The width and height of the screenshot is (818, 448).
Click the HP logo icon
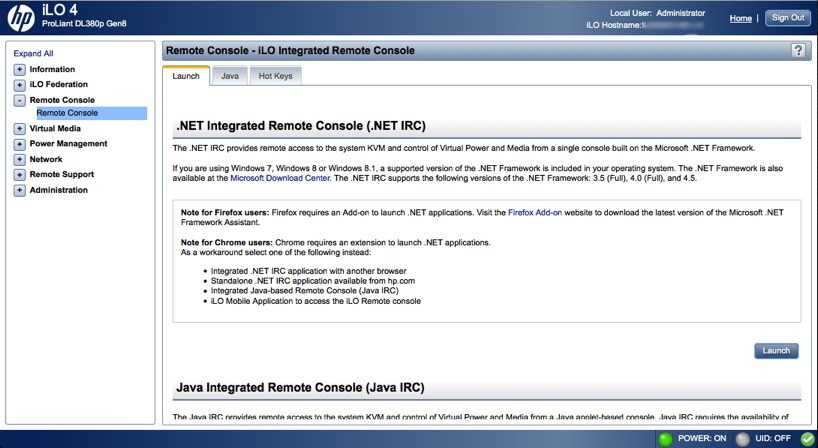[21, 17]
